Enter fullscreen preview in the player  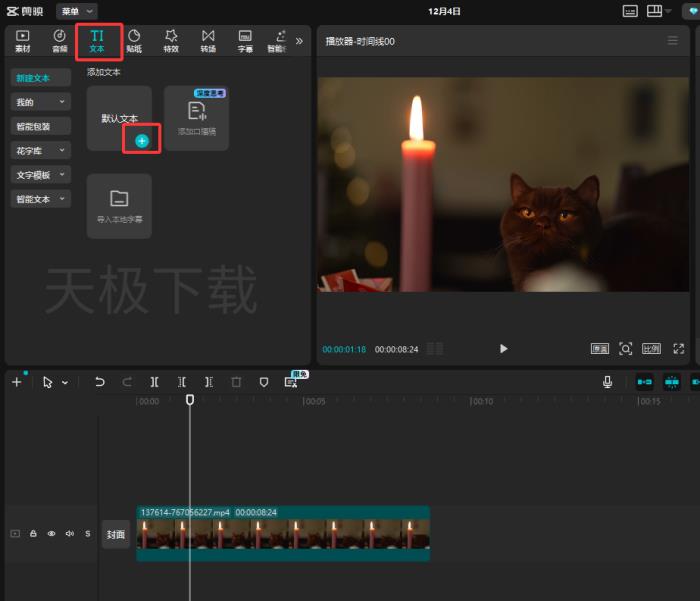679,348
